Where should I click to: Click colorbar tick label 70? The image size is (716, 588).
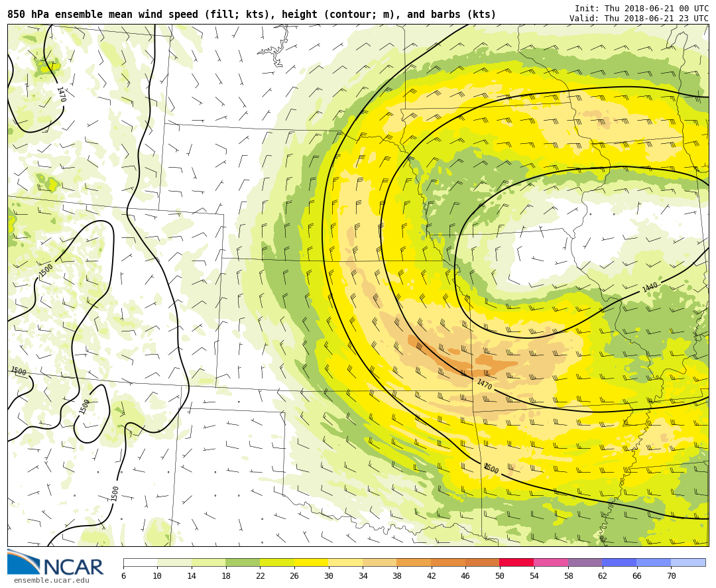coord(671,575)
